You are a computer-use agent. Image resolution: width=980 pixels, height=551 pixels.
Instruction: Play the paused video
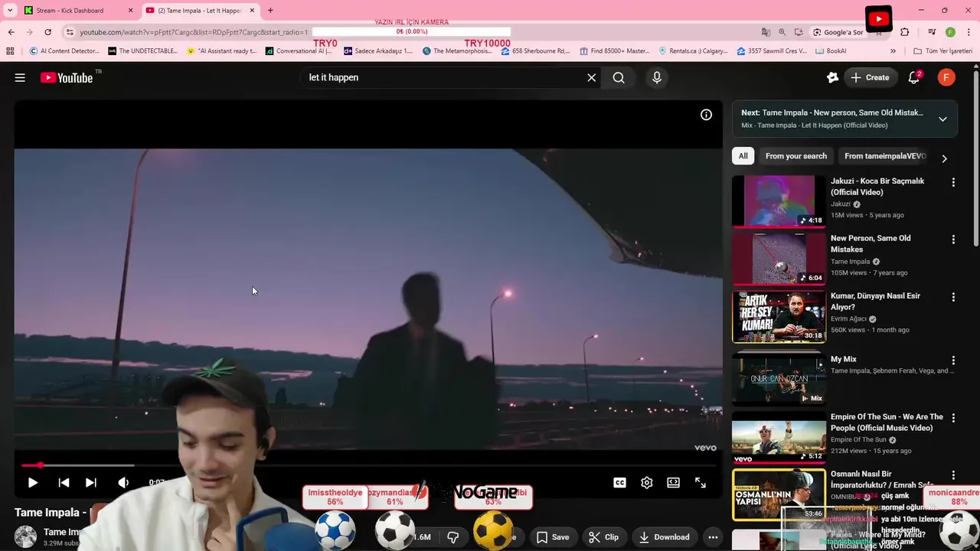point(32,483)
